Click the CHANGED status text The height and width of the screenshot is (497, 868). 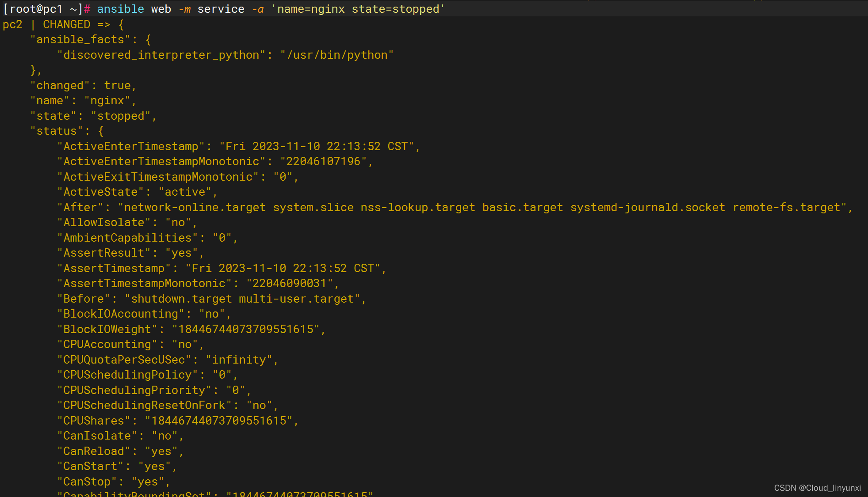[66, 24]
